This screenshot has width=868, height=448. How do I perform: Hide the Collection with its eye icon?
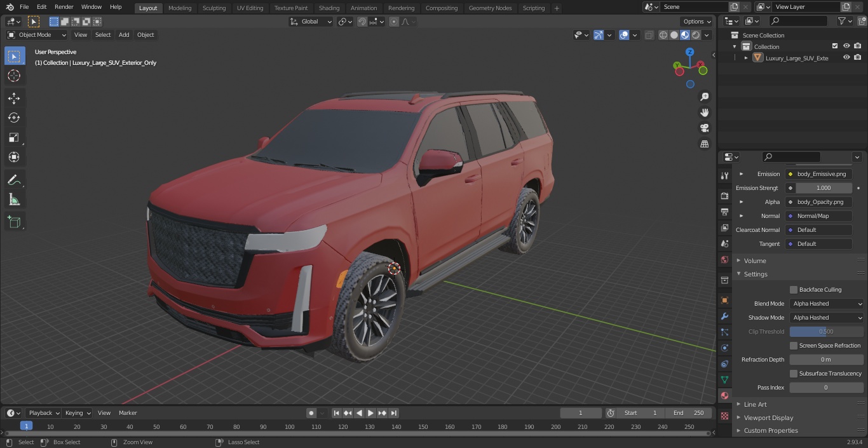tap(846, 46)
